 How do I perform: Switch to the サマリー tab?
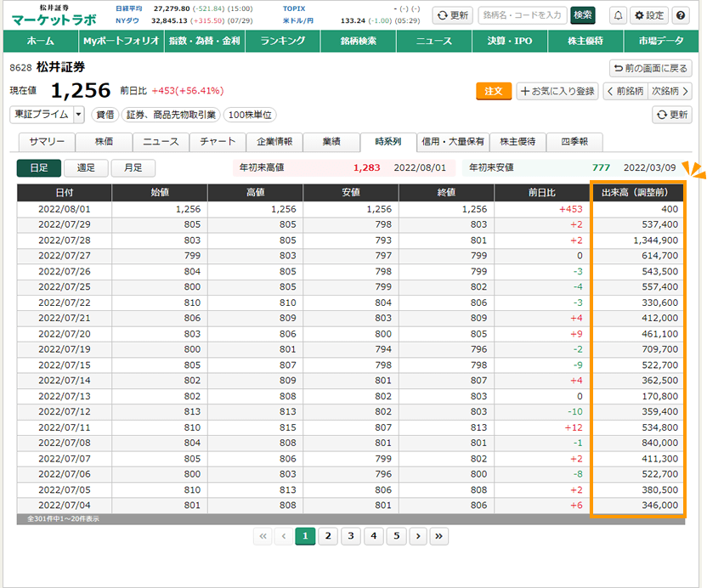point(47,142)
